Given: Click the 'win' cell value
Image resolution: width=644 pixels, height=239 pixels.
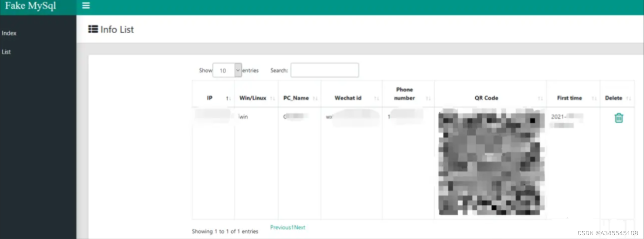Looking at the screenshot, I should [243, 117].
